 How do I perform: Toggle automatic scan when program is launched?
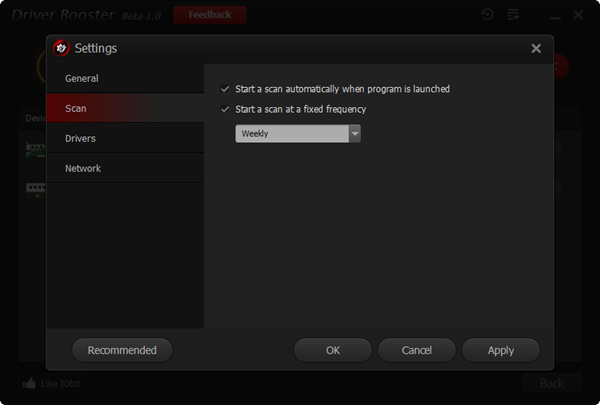click(225, 89)
